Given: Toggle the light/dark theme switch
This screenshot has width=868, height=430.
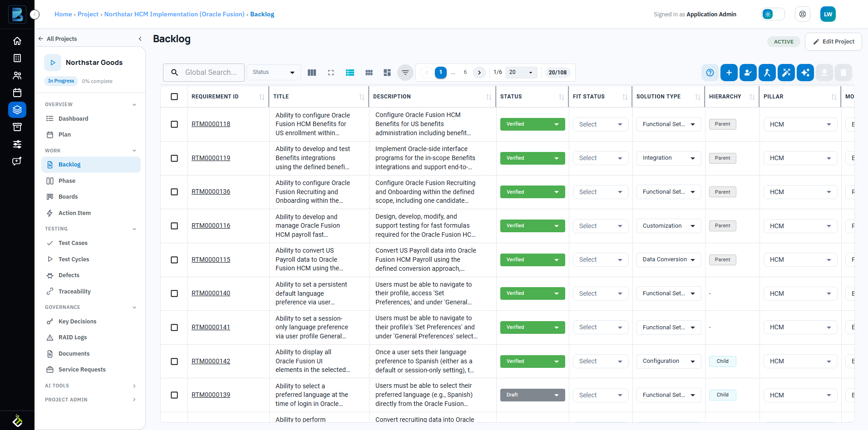Looking at the screenshot, I should (773, 14).
